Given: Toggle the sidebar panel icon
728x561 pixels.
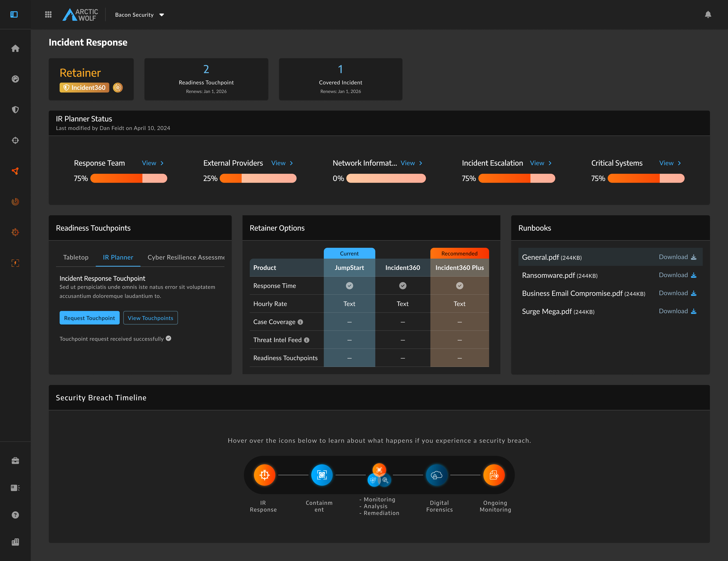Looking at the screenshot, I should (14, 14).
